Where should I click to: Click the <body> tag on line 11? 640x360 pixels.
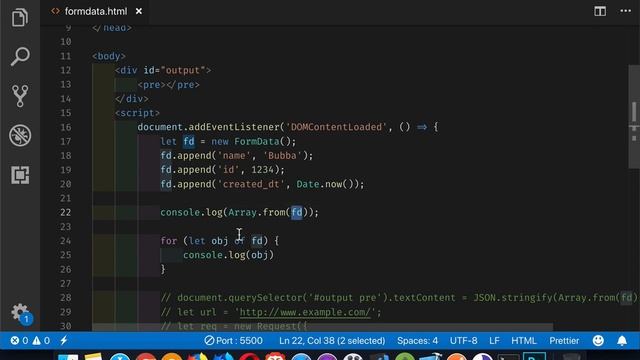(109, 56)
